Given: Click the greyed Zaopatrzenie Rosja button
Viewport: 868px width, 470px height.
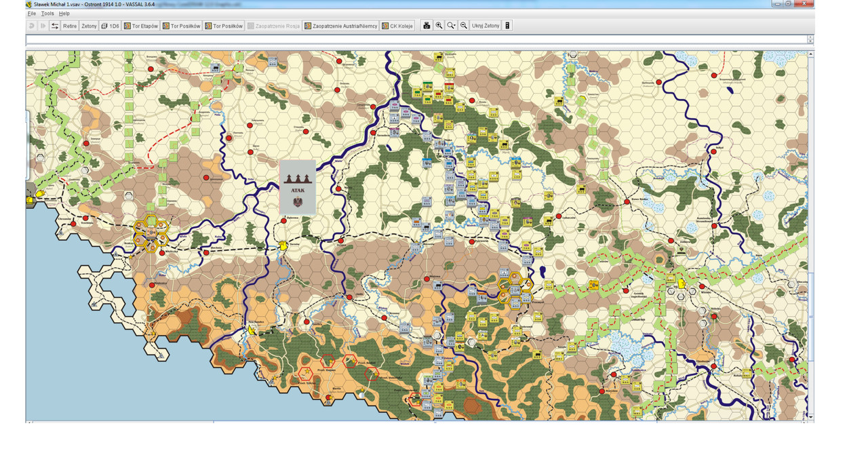Looking at the screenshot, I should tap(274, 26).
